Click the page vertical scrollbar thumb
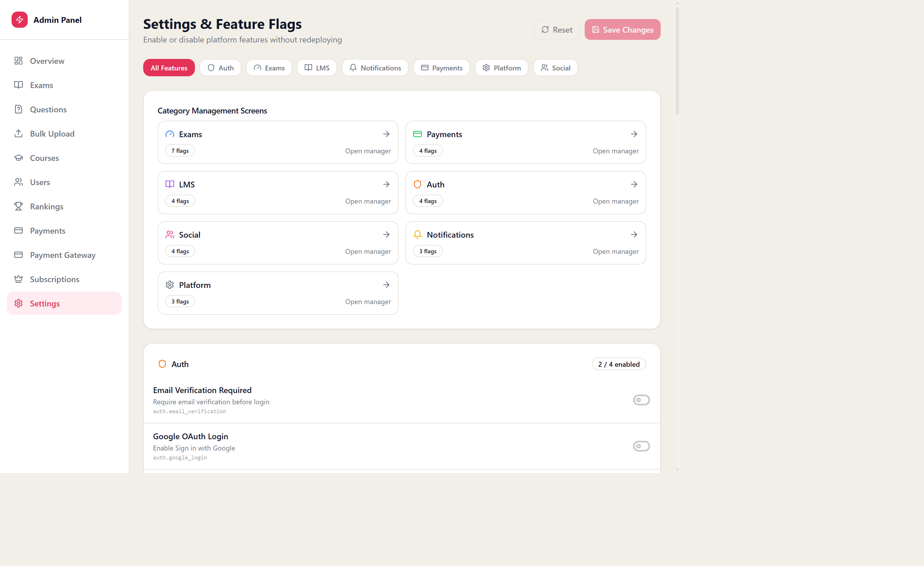Viewport: 924px width, 566px height. point(677,60)
